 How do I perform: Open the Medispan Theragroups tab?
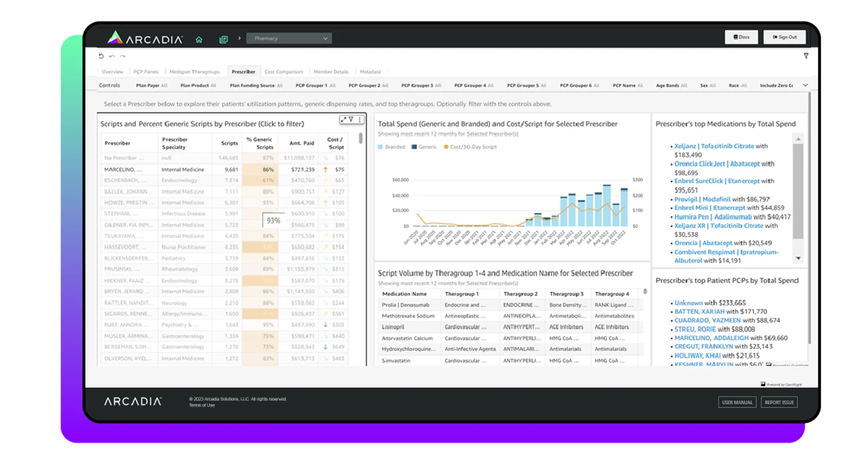click(x=194, y=72)
